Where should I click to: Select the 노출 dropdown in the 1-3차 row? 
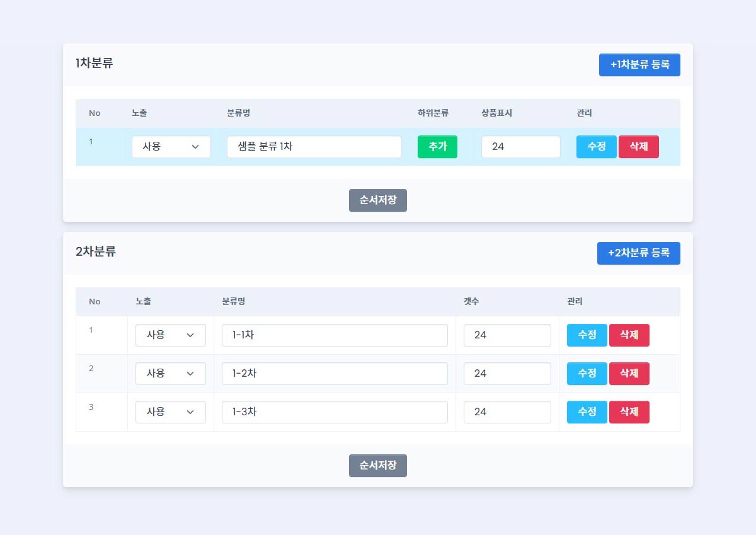pos(170,412)
